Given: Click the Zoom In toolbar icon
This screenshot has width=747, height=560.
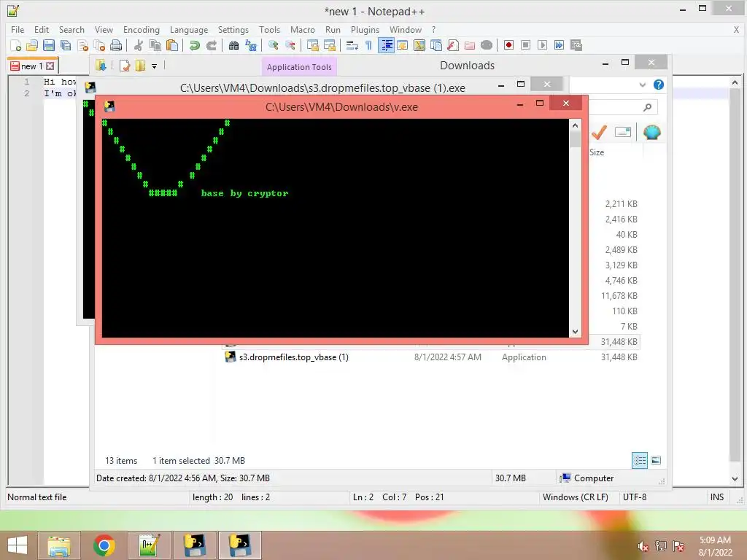Looking at the screenshot, I should pyautogui.click(x=273, y=45).
